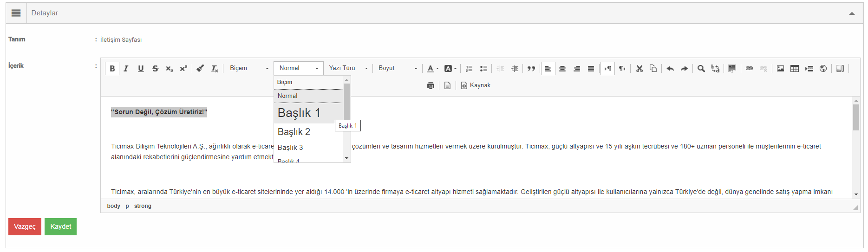Open the Yazı Türü font dropdown
The width and height of the screenshot is (868, 252).
(x=348, y=68)
